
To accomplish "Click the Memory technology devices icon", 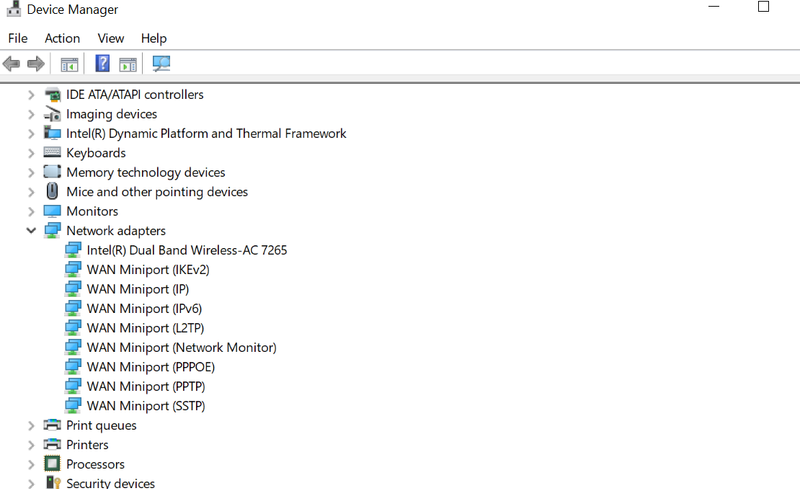I will click(52, 172).
